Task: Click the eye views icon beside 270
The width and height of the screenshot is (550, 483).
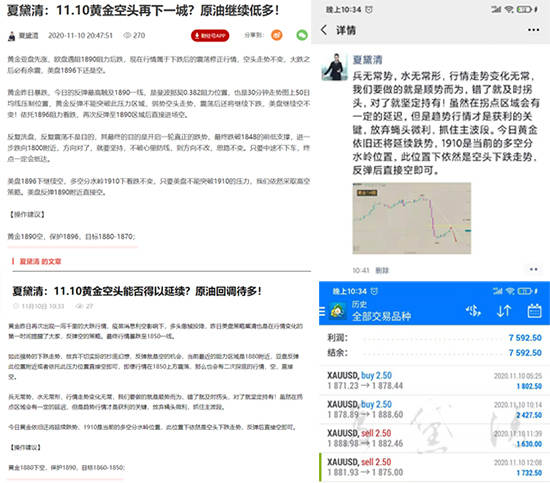Action: pos(127,35)
